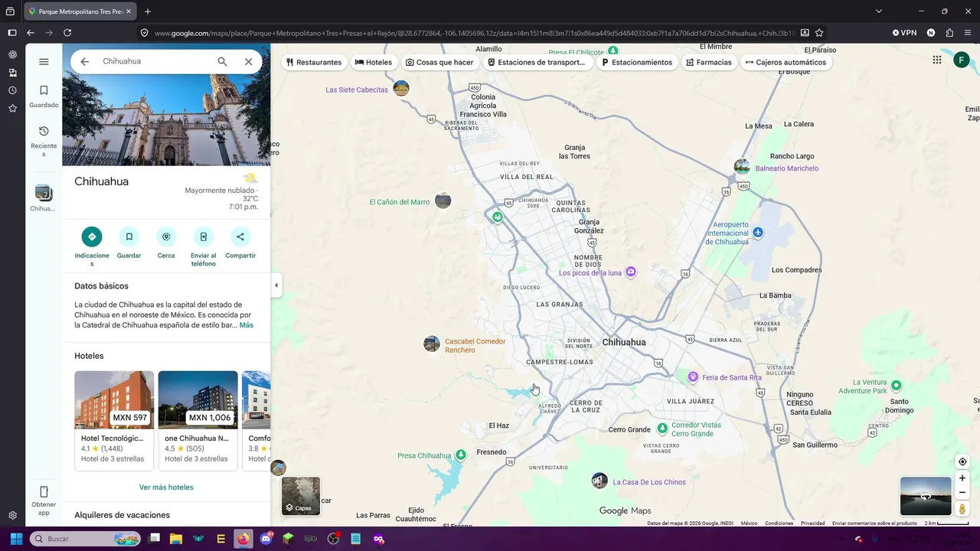Click the Ver más hoteles link
Screen dimensions: 980x551
pyautogui.click(x=166, y=487)
